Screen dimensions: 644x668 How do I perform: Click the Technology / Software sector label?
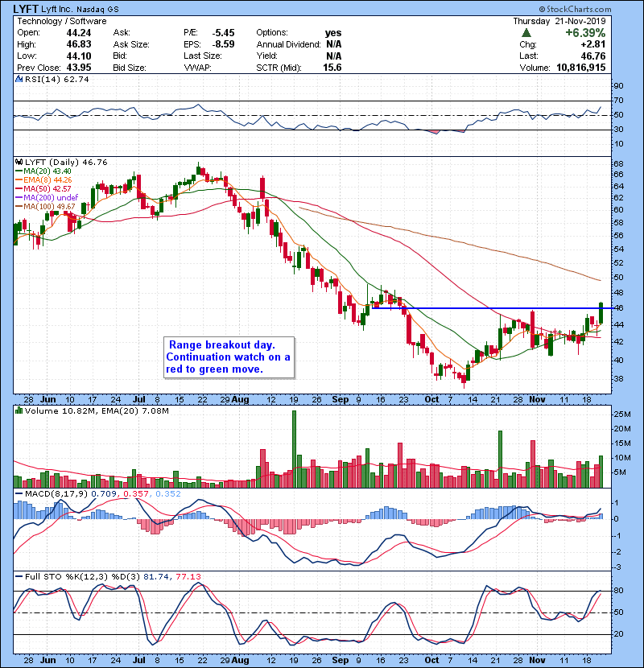(x=62, y=21)
